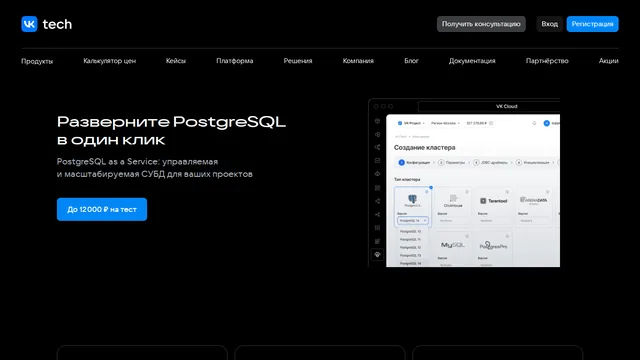Click the Получить консультацию button
Image resolution: width=640 pixels, height=360 pixels.
[x=481, y=24]
